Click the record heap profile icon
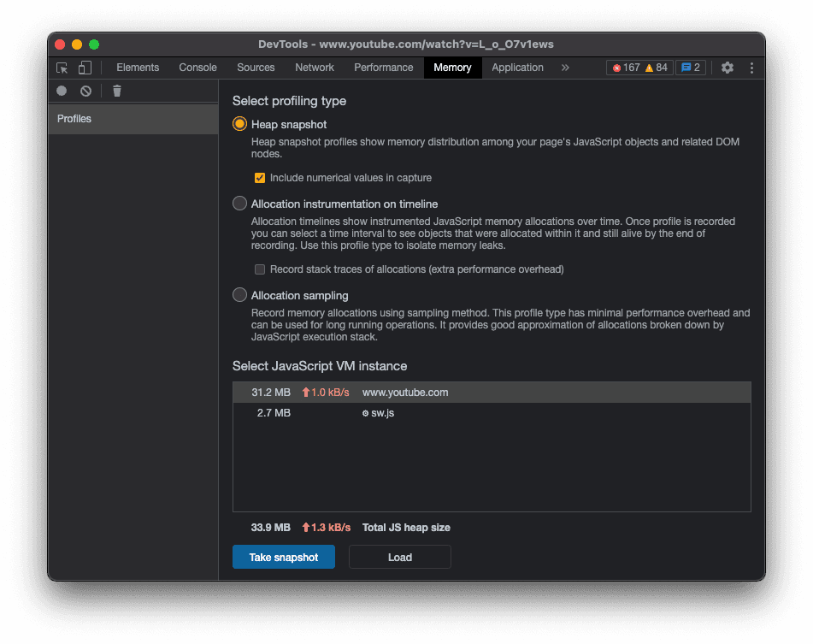The image size is (813, 644). (x=62, y=91)
